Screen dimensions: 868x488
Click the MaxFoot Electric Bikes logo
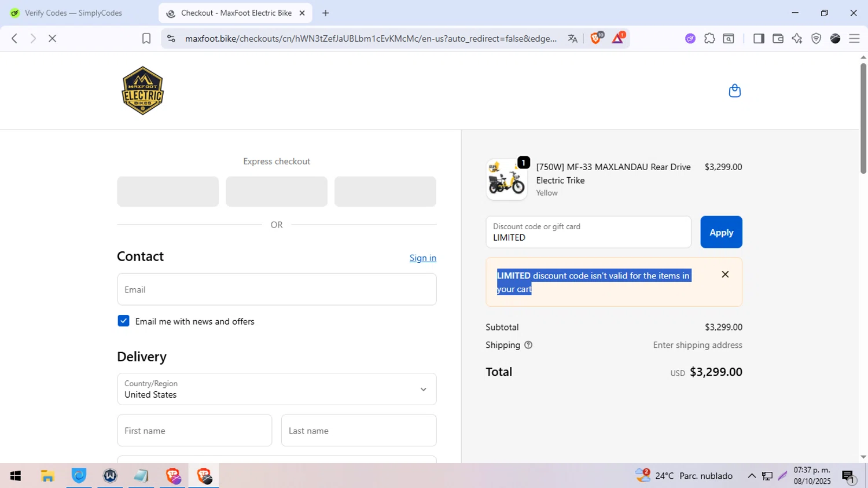click(142, 91)
